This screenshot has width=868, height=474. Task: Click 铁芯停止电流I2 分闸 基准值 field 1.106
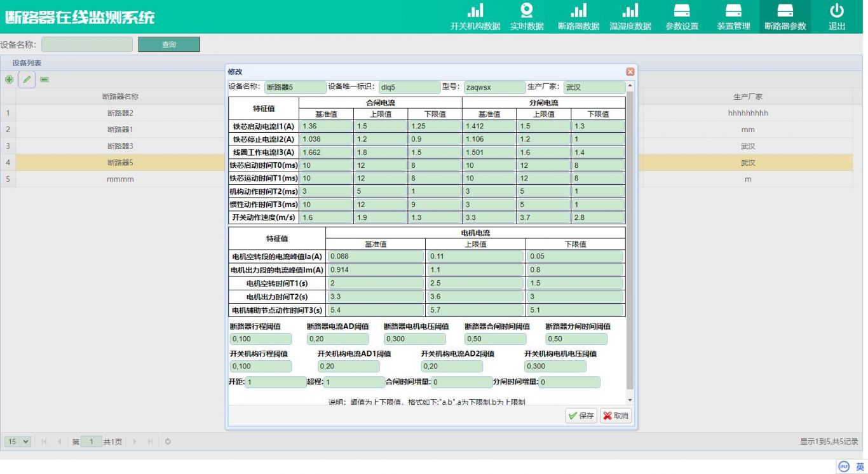point(489,139)
